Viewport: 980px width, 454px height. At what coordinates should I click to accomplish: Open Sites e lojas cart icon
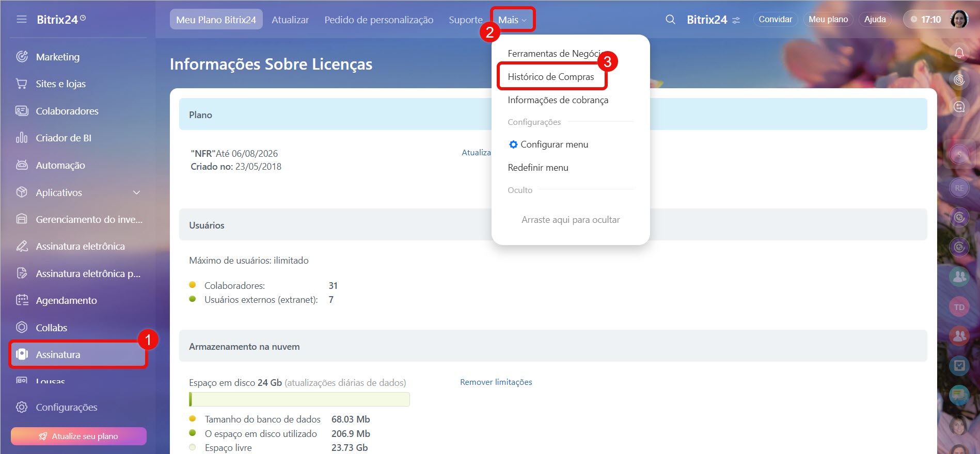coord(22,84)
